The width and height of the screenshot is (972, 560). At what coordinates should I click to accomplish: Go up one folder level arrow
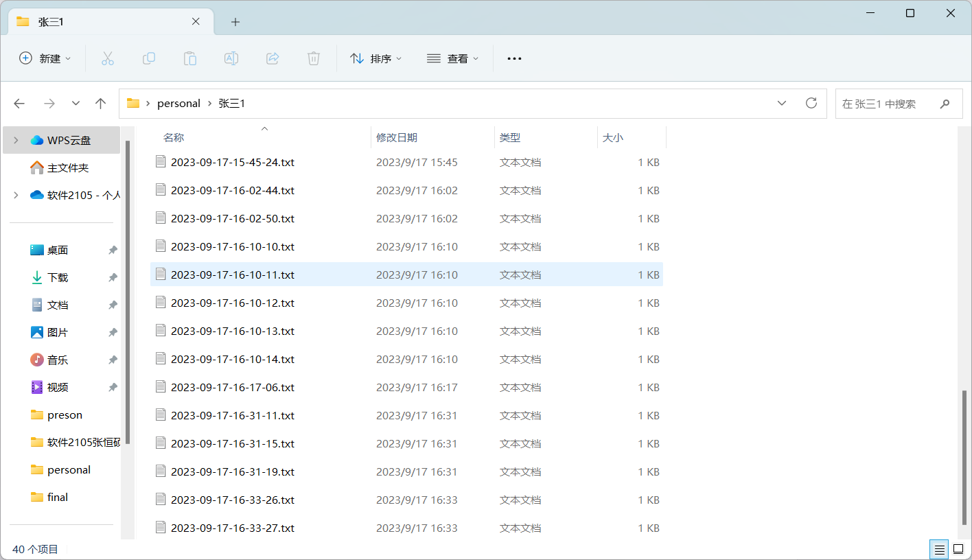coord(101,104)
